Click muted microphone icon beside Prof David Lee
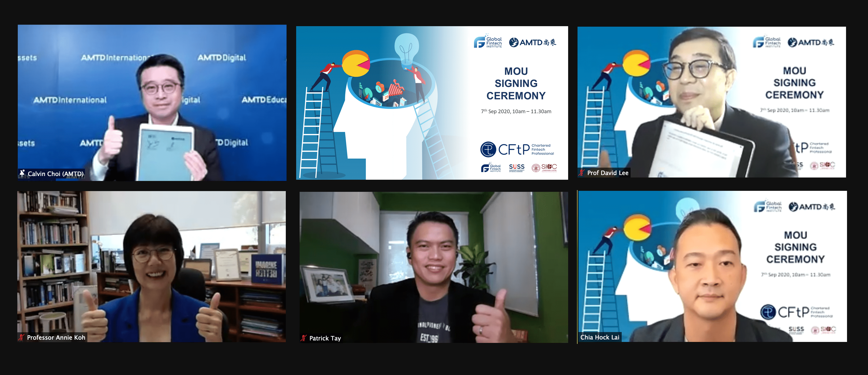The width and height of the screenshot is (868, 375). [x=581, y=173]
